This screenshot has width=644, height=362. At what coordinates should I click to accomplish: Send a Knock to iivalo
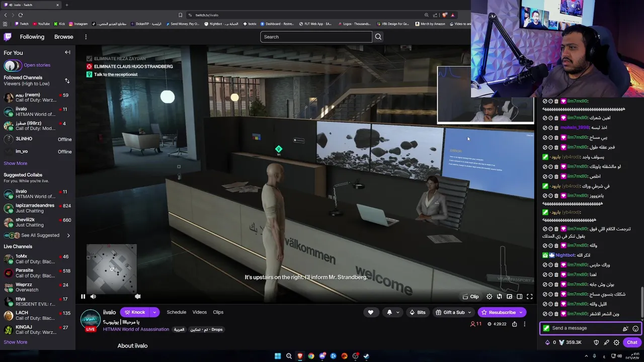pyautogui.click(x=135, y=312)
